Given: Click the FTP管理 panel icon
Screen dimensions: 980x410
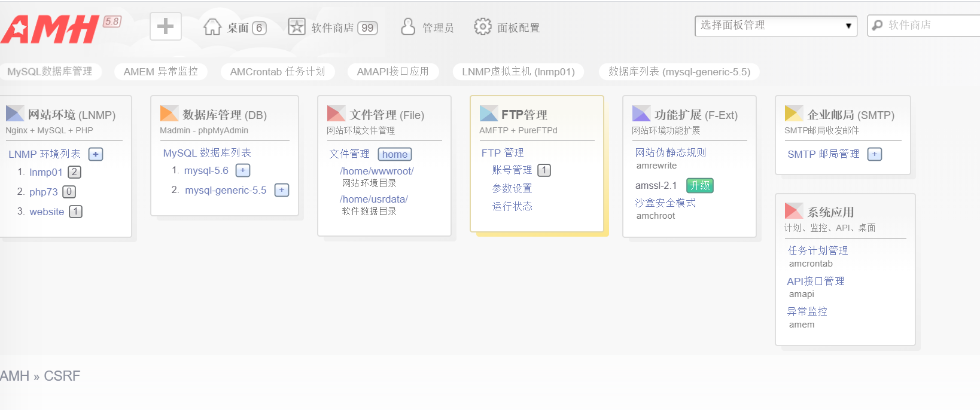Looking at the screenshot, I should point(489,114).
